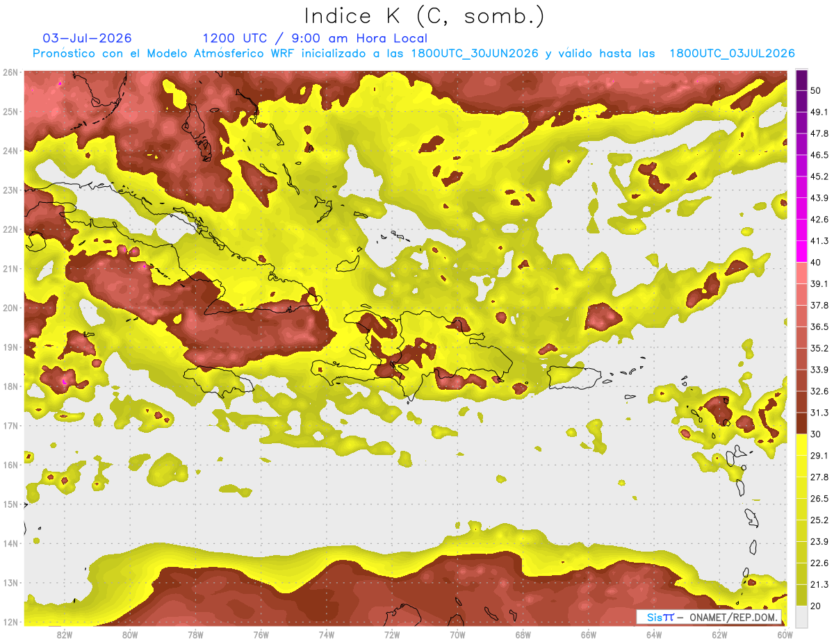
Task: Click the bright yellow colorbar segment just below 30
Action: pyautogui.click(x=801, y=445)
